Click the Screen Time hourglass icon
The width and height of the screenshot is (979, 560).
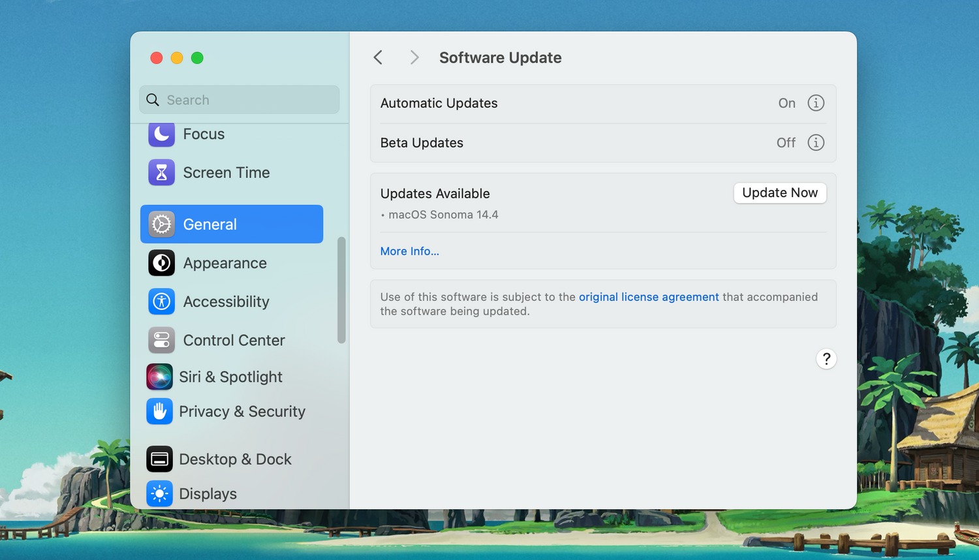pos(161,172)
